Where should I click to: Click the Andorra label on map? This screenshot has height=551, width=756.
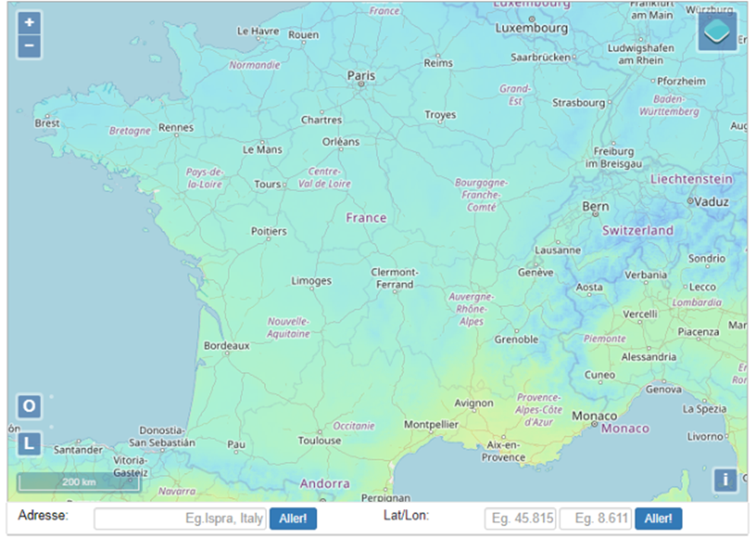pyautogui.click(x=325, y=484)
